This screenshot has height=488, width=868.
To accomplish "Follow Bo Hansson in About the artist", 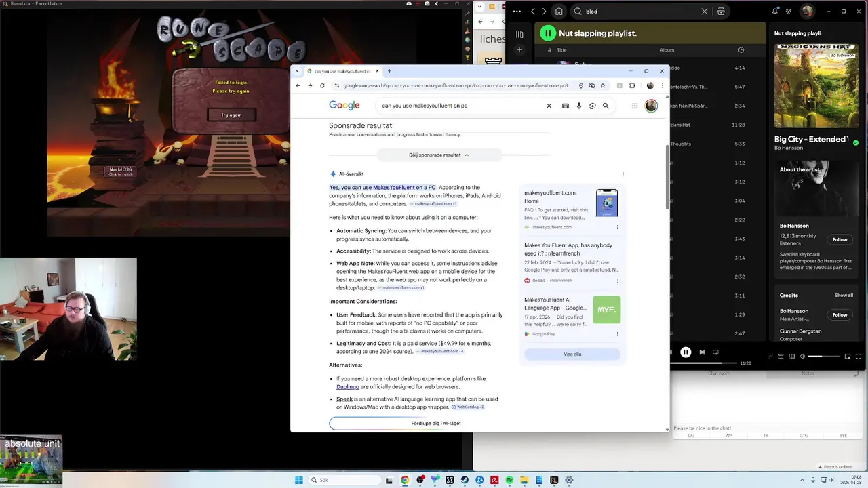I will tap(840, 239).
